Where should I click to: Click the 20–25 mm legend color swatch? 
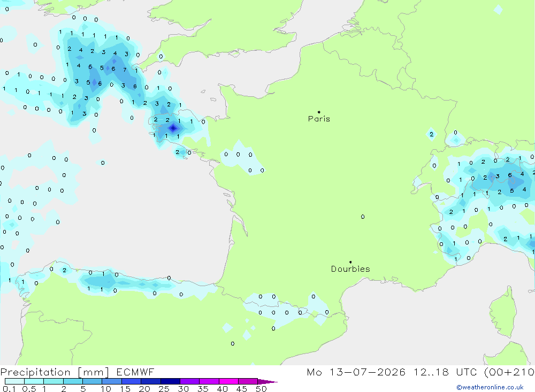150,381
